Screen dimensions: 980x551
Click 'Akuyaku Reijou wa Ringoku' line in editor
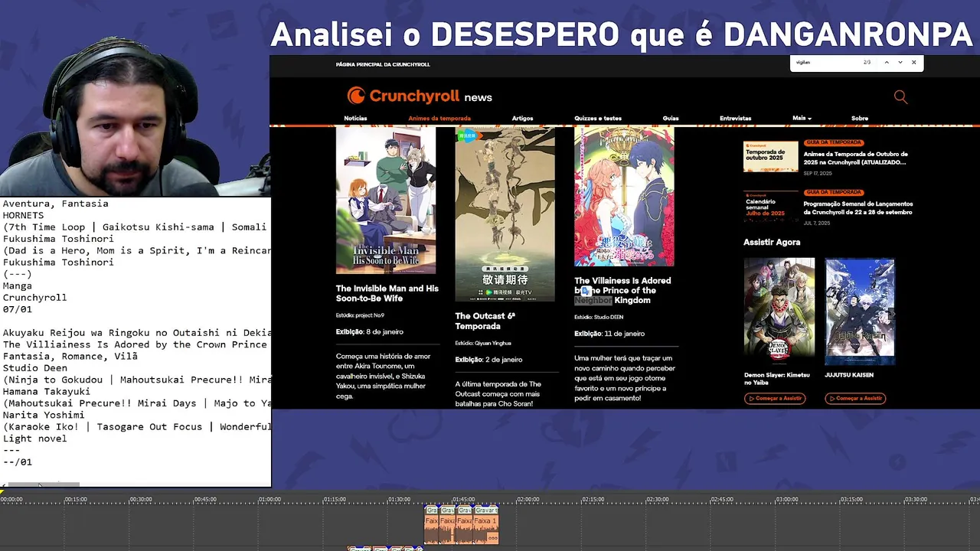tap(136, 333)
